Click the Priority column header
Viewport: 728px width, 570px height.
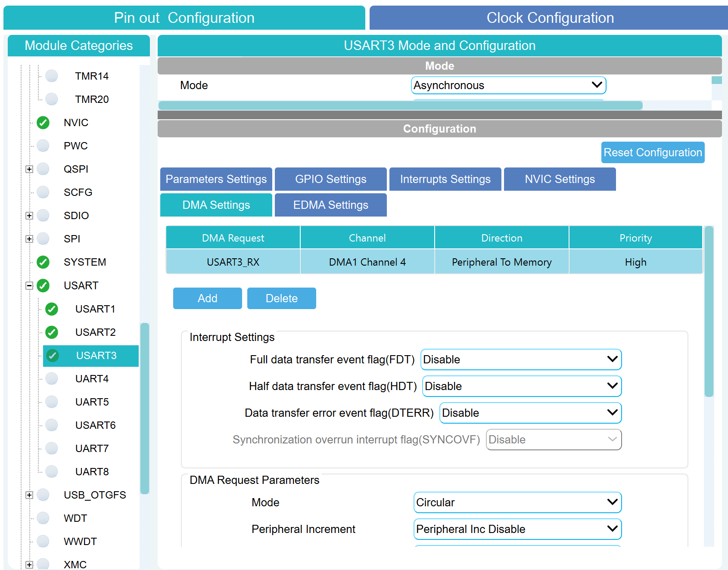pyautogui.click(x=636, y=238)
